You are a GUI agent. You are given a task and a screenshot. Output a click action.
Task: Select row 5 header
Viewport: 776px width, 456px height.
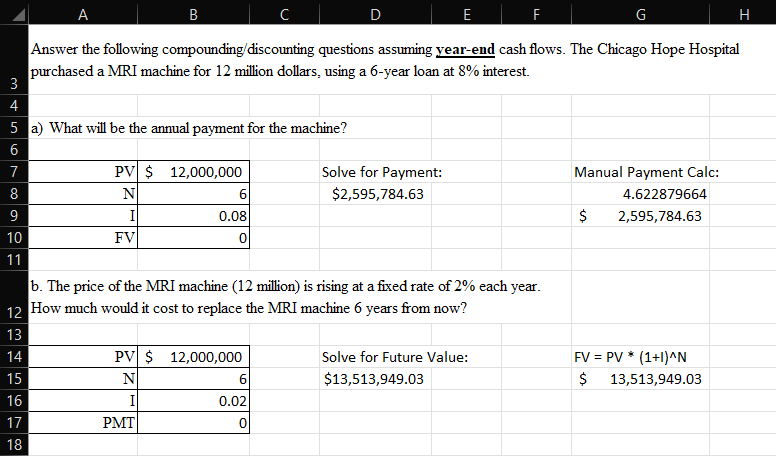[x=14, y=128]
